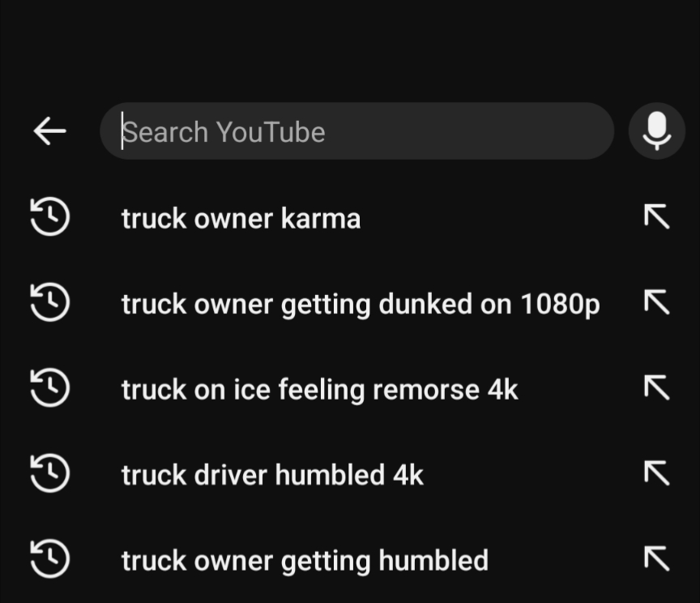
Task: Fill search with "truck driver humbled 4k" arrow
Action: [x=656, y=473]
